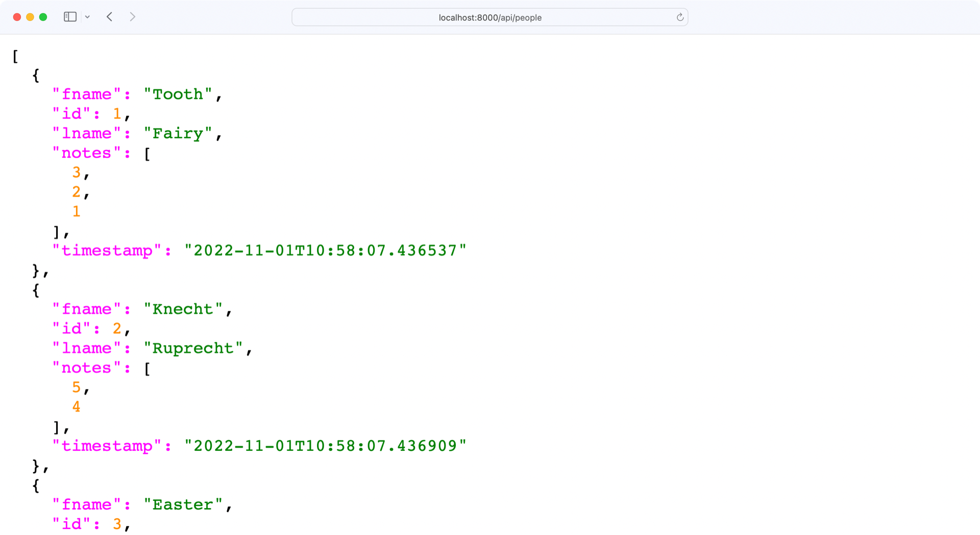Toggle the Safari sidebar icon
This screenshot has width=980, height=535.
pos(70,16)
